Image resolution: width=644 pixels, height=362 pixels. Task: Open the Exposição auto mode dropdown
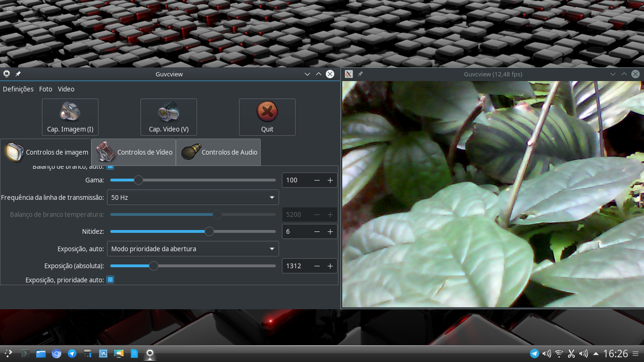[x=193, y=248]
